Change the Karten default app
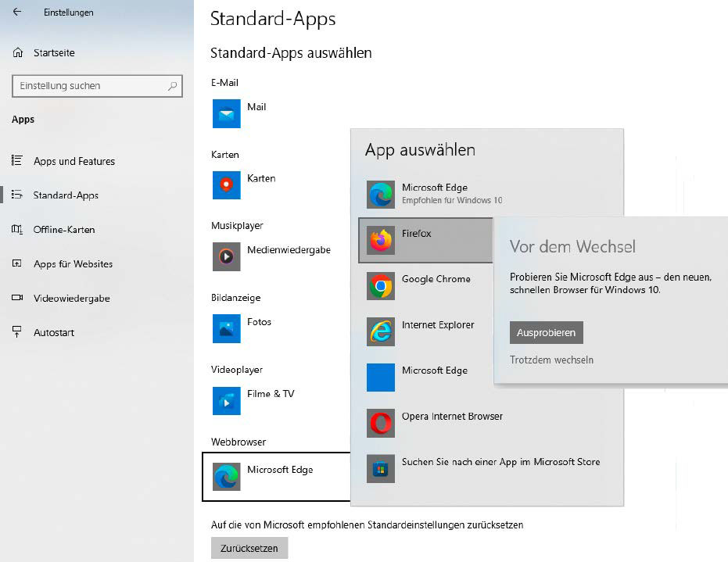Image resolution: width=728 pixels, height=562 pixels. pos(261,178)
